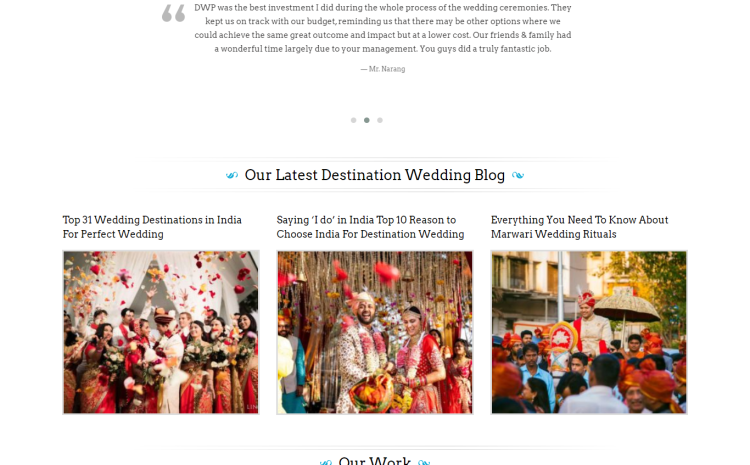Open Saying 'I do' in India article link

click(x=370, y=227)
